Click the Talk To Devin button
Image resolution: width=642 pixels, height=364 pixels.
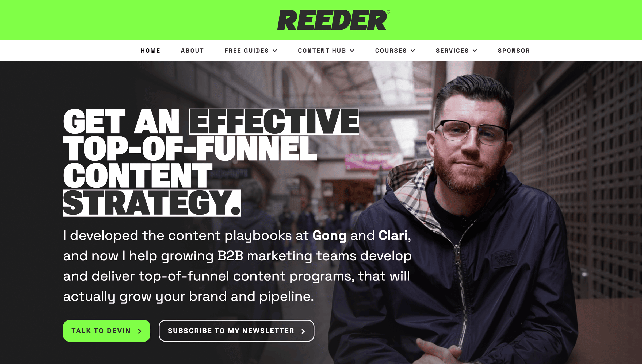click(107, 331)
